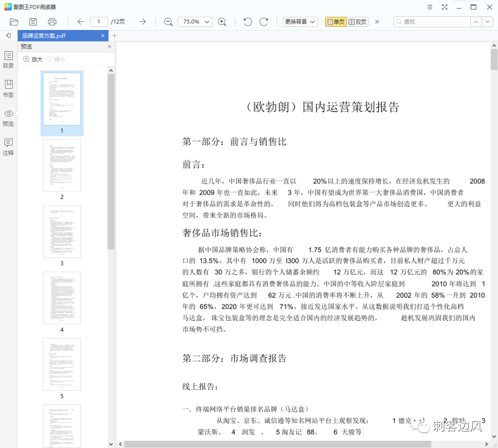Click the heading 奢侈品市场销售比
498x448 pixels.
click(x=222, y=233)
